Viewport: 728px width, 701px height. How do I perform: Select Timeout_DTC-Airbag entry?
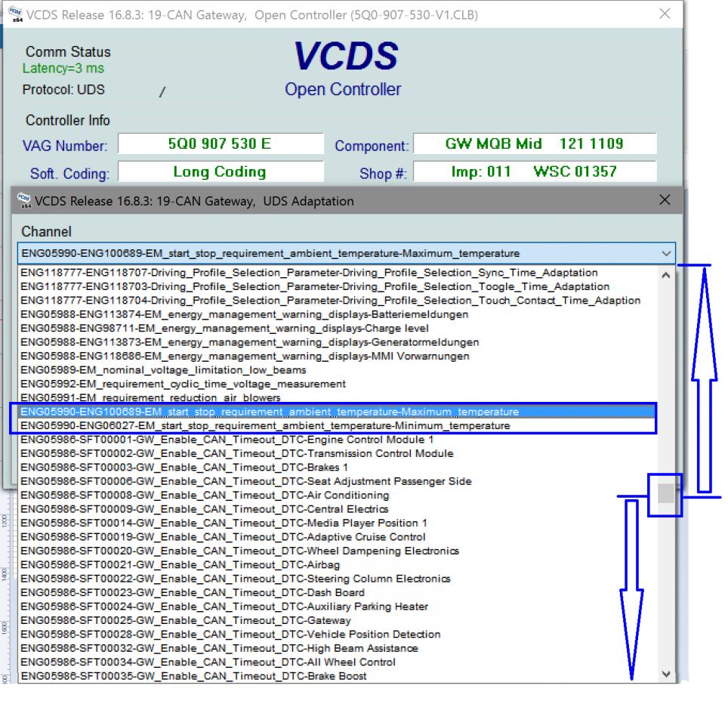coord(338,565)
